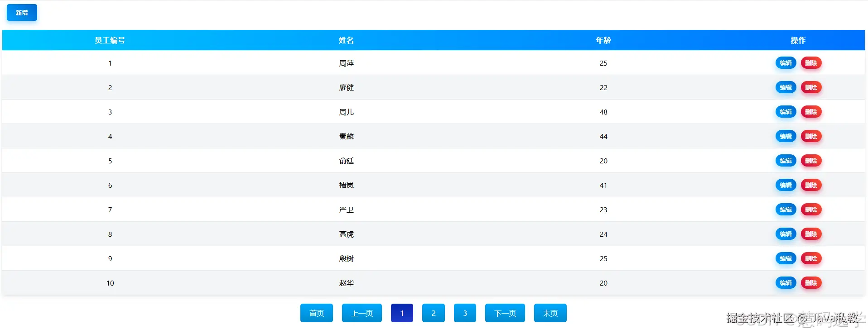Click age value 24 in 高虎's row
This screenshot has height=334, width=868.
click(603, 234)
